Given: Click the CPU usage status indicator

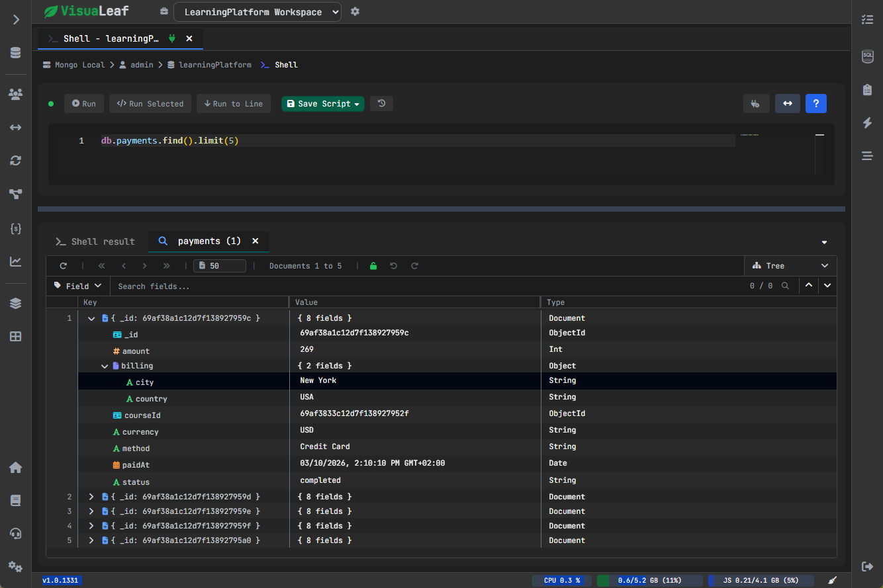Looking at the screenshot, I should [562, 581].
